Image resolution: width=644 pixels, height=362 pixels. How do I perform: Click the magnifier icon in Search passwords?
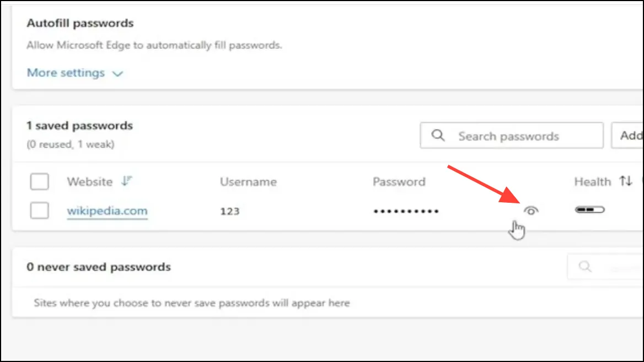tap(438, 136)
